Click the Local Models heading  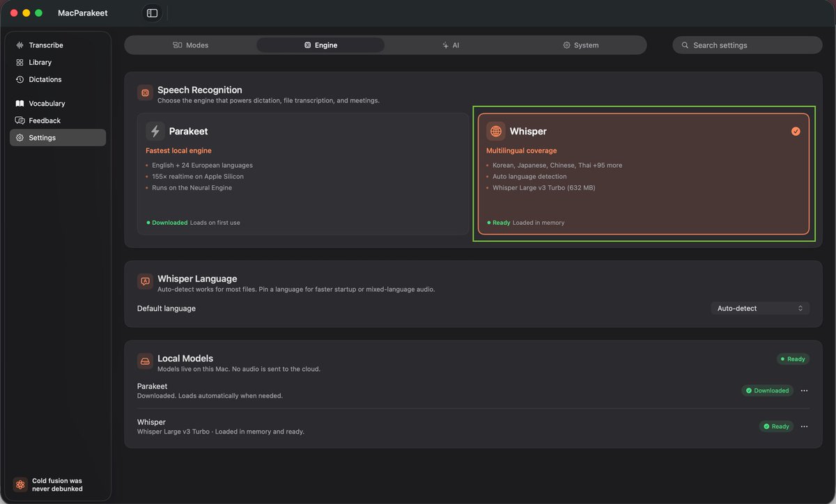(185, 359)
